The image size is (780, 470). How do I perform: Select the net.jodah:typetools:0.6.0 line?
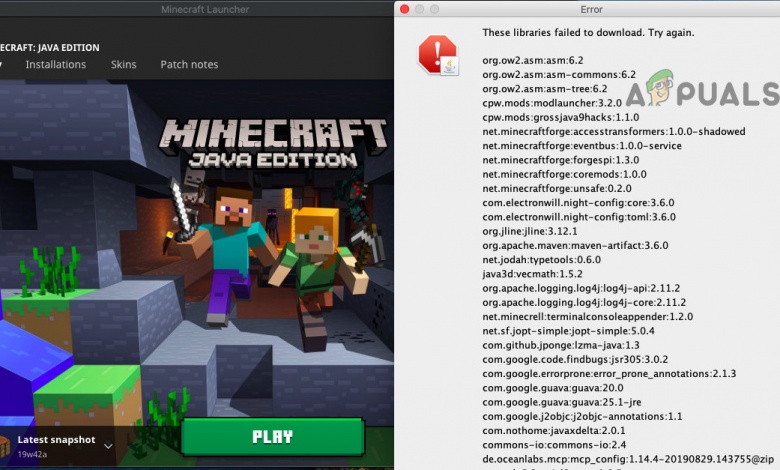[541, 260]
